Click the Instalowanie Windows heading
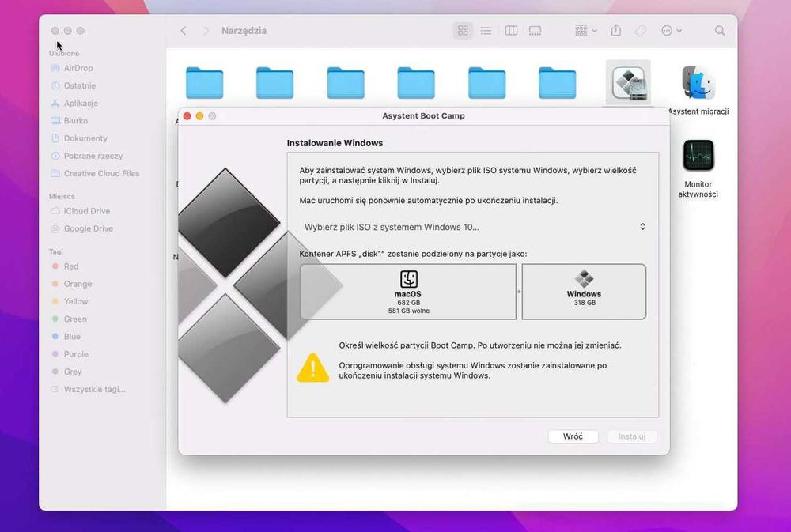Screen dimensions: 791x532 (x=335, y=143)
